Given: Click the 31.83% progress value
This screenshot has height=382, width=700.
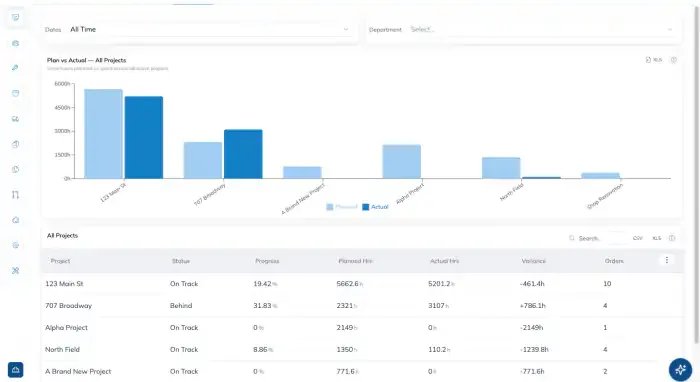Looking at the screenshot, I should (265, 306).
